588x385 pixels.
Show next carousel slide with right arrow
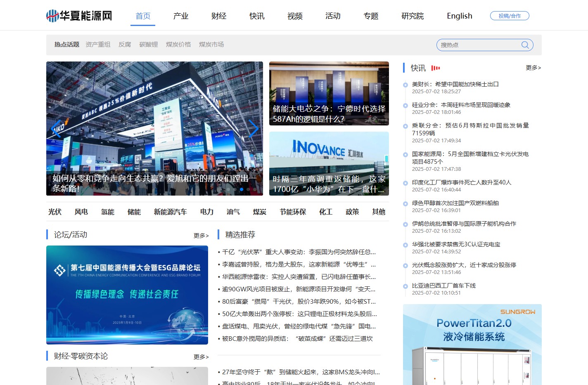253,129
